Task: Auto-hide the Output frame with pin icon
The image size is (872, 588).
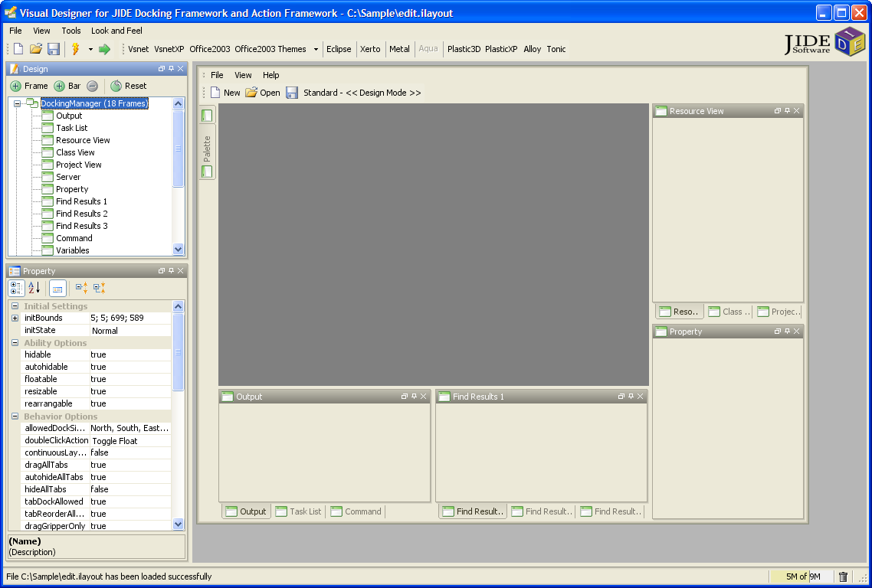Action: pyautogui.click(x=414, y=397)
